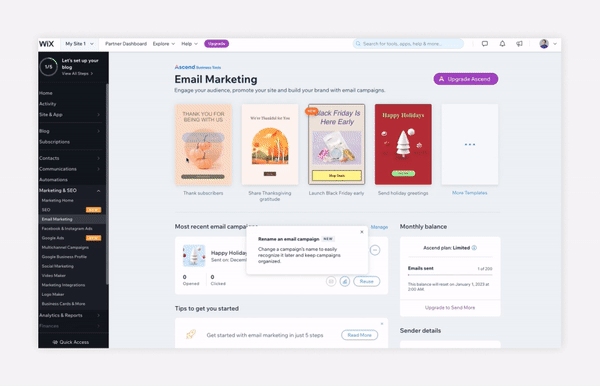600x386 pixels.
Task: Click the setup progress circle 1/5
Action: coord(49,67)
